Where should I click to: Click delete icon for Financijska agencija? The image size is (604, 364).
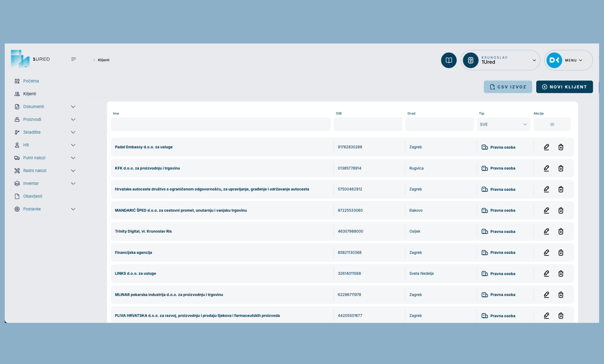[561, 252]
